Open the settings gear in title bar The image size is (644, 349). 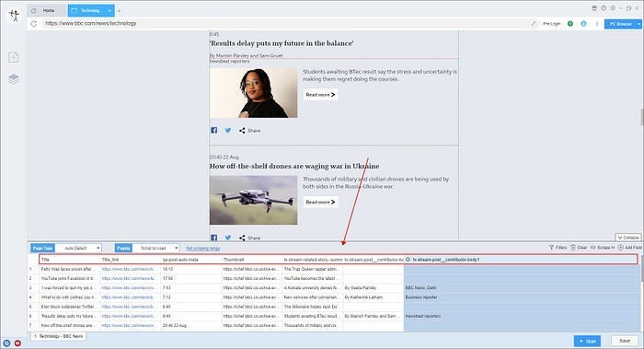click(x=613, y=8)
